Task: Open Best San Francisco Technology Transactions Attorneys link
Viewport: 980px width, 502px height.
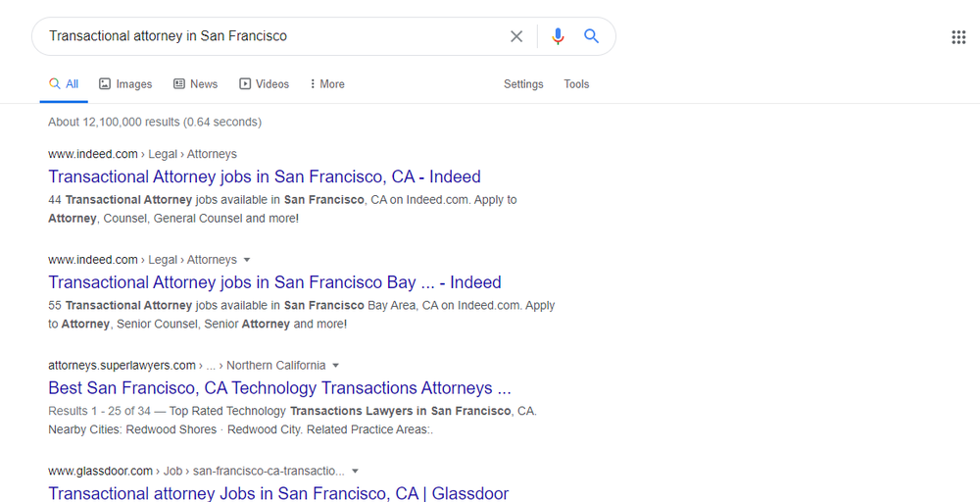Action: pos(279,387)
